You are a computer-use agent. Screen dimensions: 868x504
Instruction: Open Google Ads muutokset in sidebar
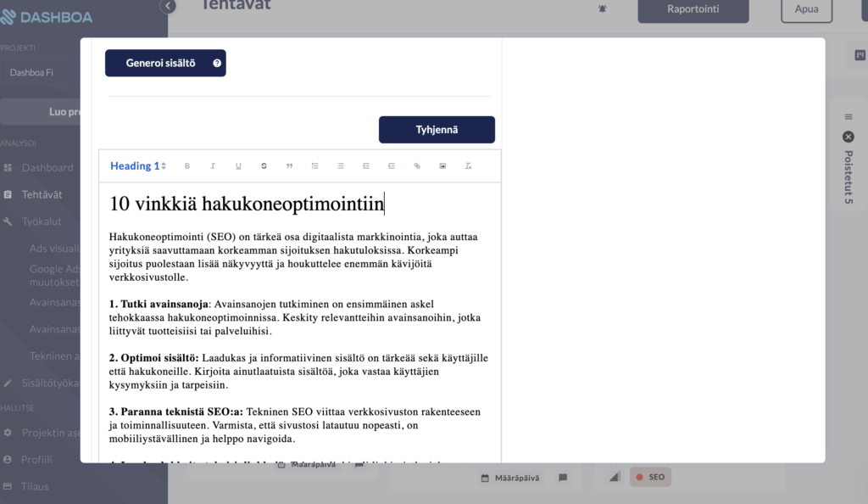[x=54, y=275]
